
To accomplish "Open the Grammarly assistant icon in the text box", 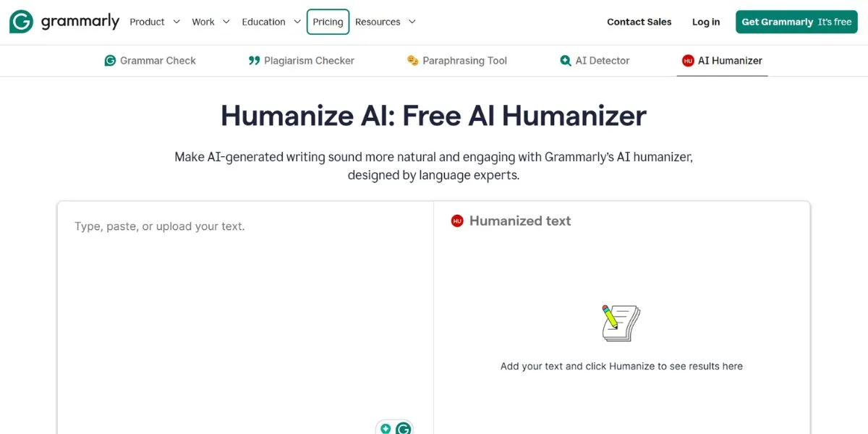I will (x=403, y=428).
